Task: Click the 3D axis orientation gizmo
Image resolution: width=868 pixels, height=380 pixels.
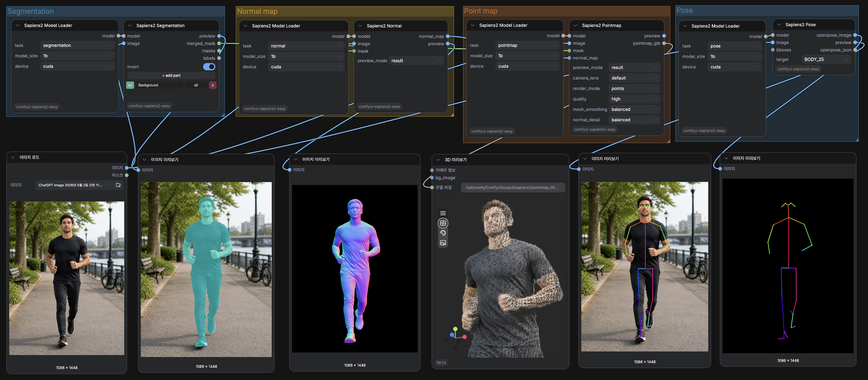Action: click(455, 335)
